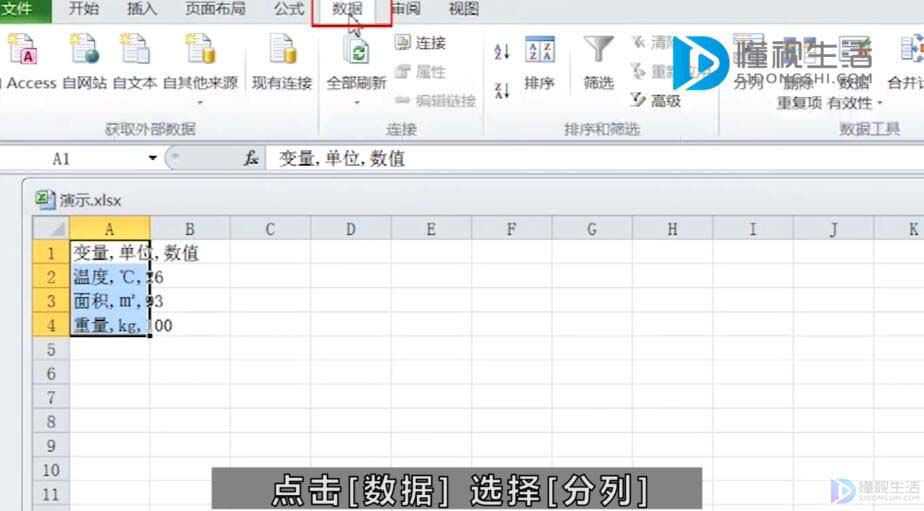
Task: Open the 排序 sort dialog
Action: pyautogui.click(x=540, y=64)
